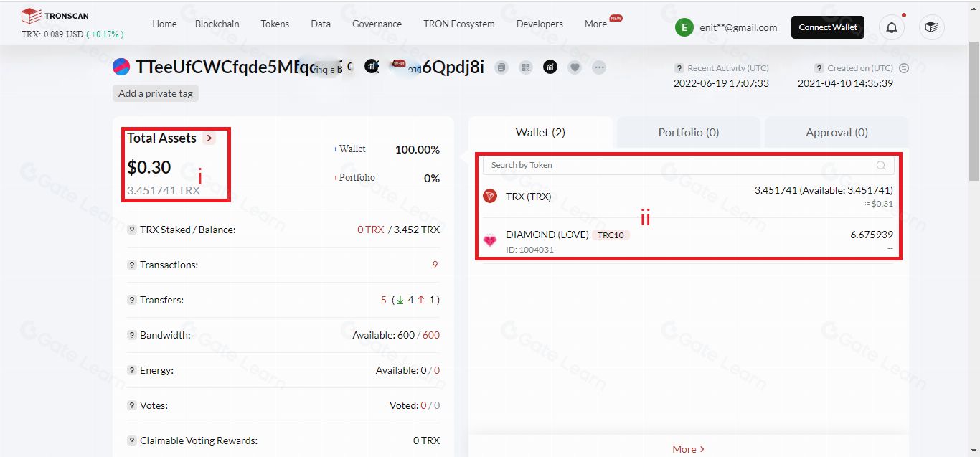Click the Energy help question icon
Viewport: 980px width, 457px height.
pyautogui.click(x=132, y=370)
